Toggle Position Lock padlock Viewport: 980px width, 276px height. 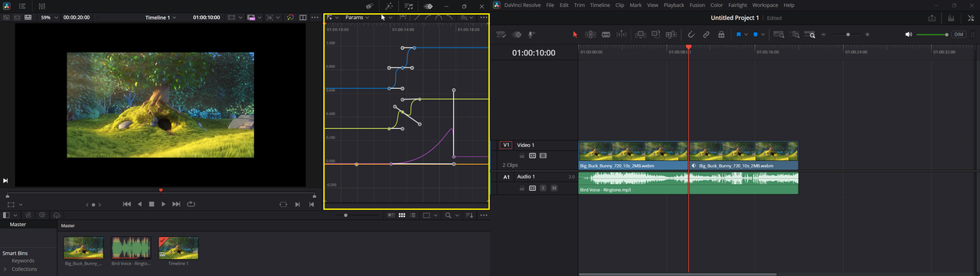pyautogui.click(x=721, y=34)
